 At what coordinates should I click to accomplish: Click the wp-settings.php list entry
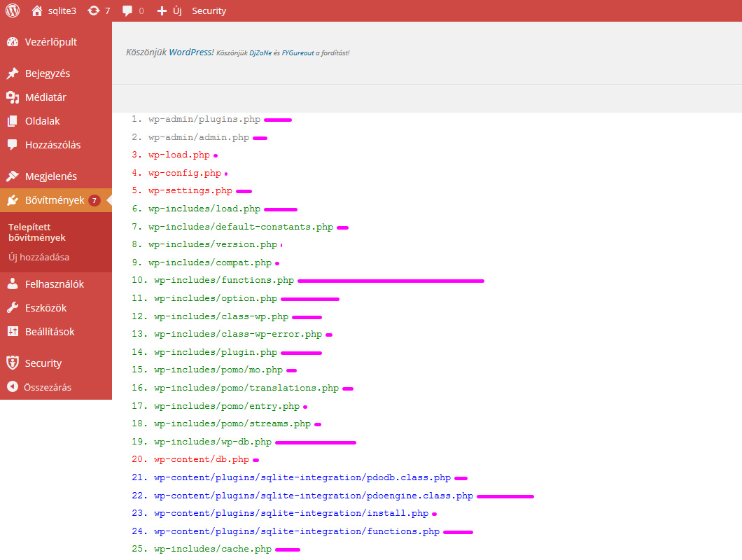click(190, 191)
